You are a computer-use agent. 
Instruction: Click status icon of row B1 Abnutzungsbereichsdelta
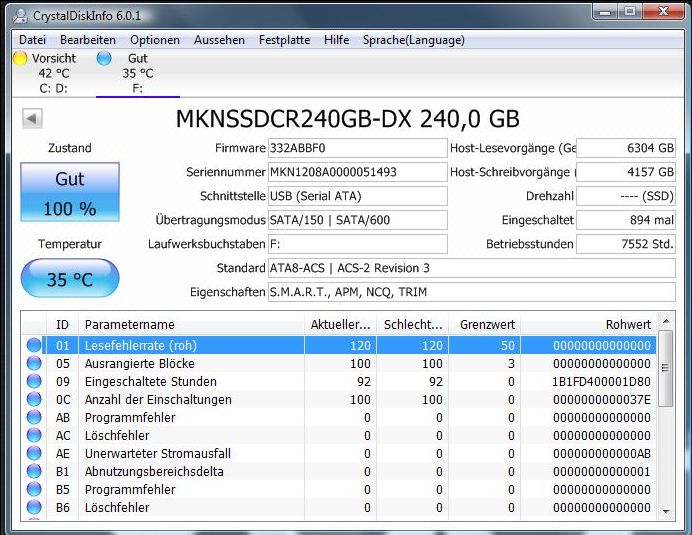34,471
